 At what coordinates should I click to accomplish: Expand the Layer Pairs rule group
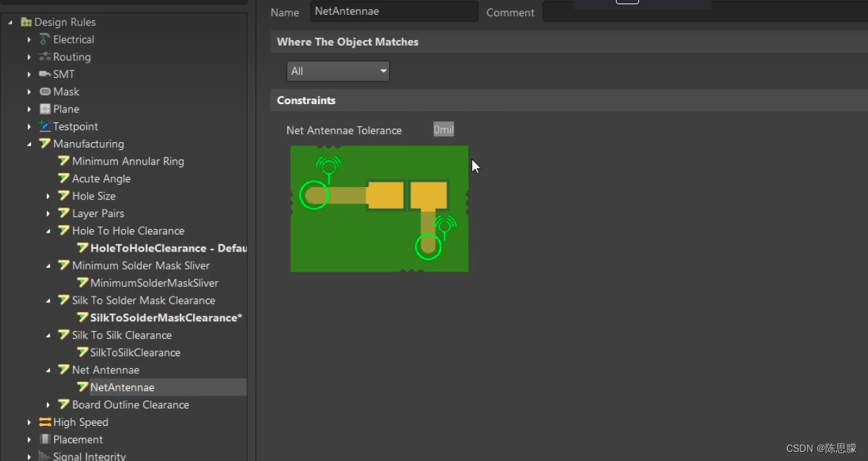[x=48, y=213]
